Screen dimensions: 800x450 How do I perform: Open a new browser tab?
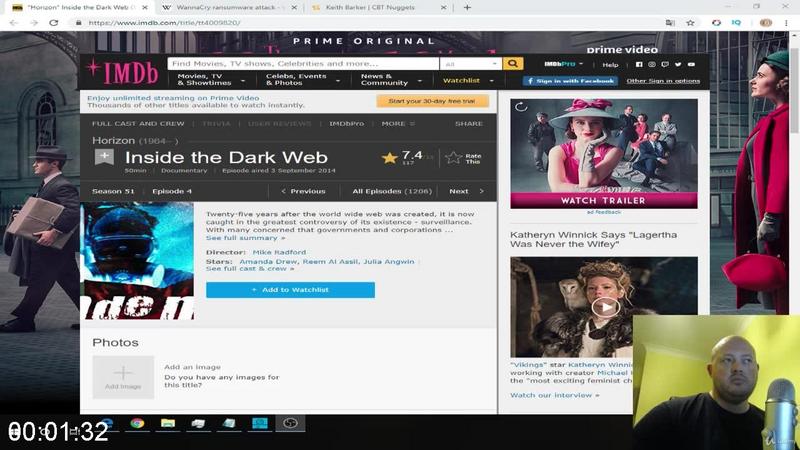click(x=467, y=7)
